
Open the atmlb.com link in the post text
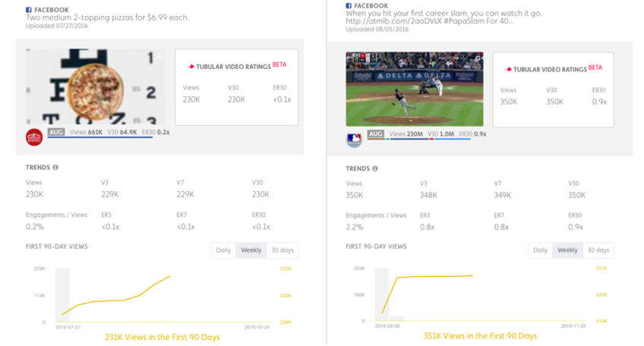[388, 20]
